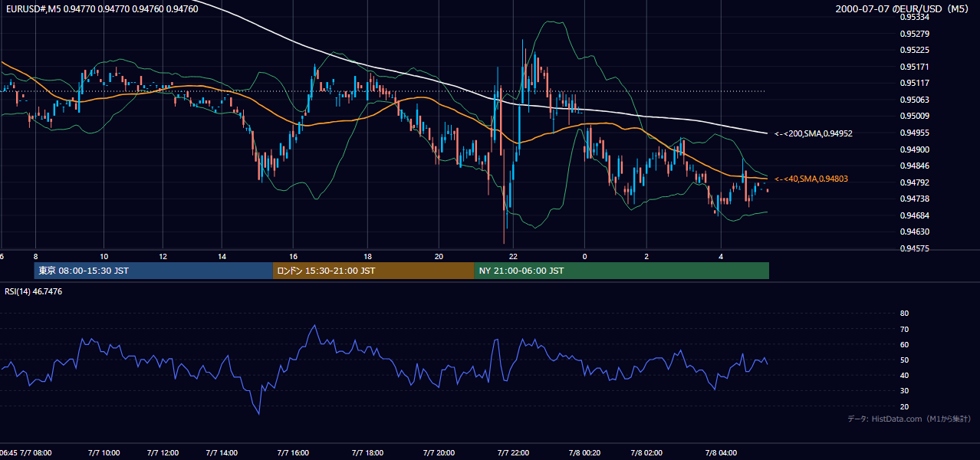Viewport: 980px width, 460px height.
Task: Click hour label 14 under price chart
Action: 222,256
